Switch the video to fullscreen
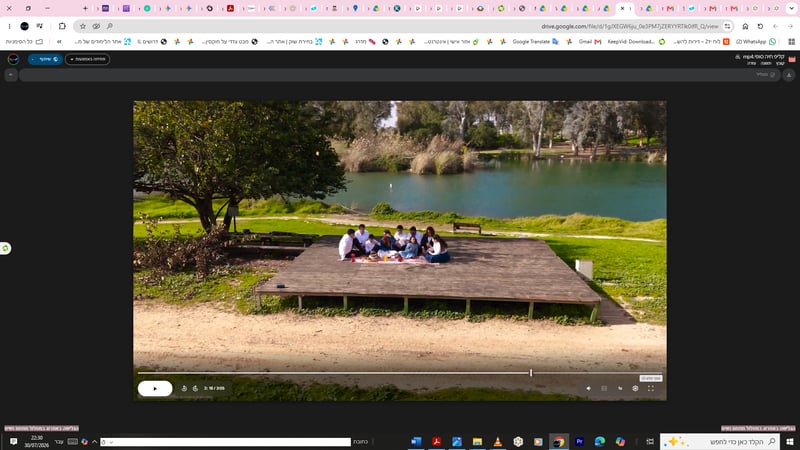Screen dimensions: 800x450 (651, 389)
